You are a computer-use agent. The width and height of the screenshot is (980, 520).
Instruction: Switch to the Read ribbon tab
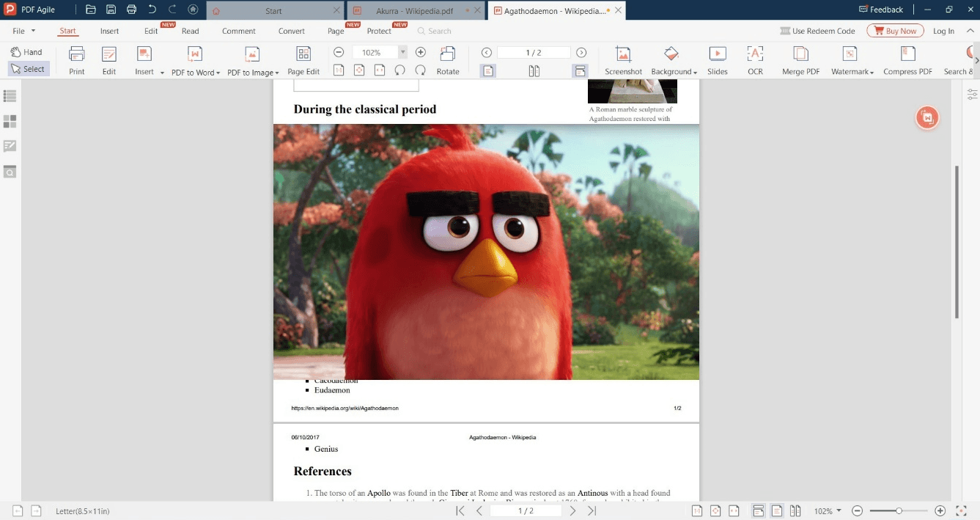[191, 31]
